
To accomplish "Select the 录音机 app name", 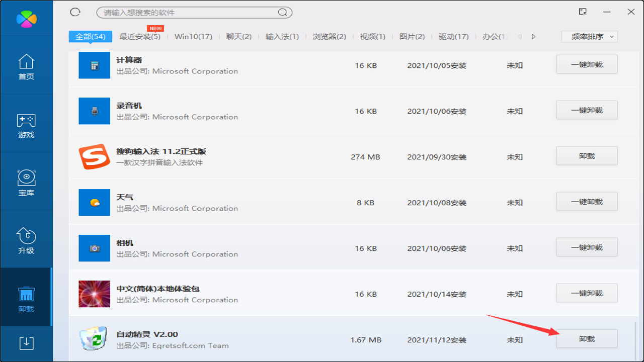I will pyautogui.click(x=129, y=106).
